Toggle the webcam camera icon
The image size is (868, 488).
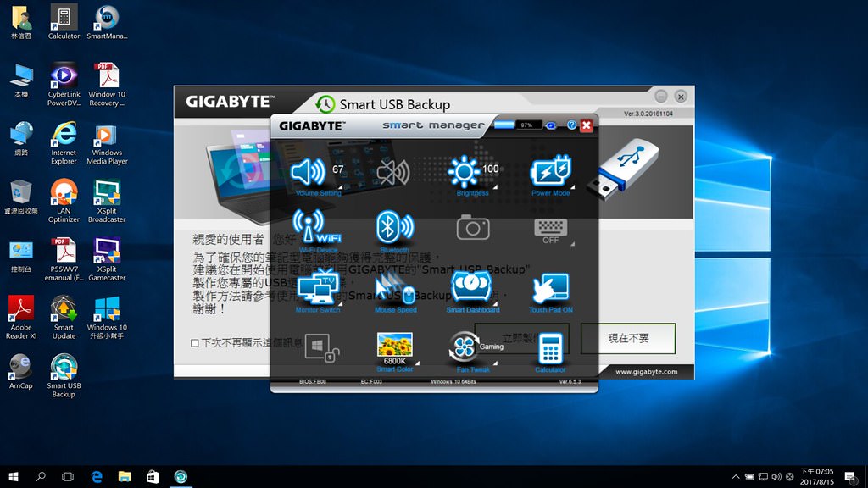[x=473, y=227]
